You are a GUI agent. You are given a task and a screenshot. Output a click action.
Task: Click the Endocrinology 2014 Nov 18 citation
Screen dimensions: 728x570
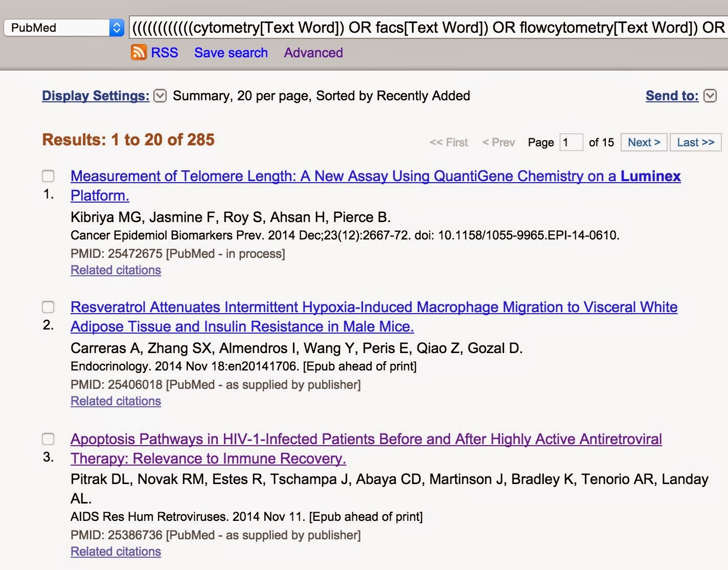click(x=243, y=366)
